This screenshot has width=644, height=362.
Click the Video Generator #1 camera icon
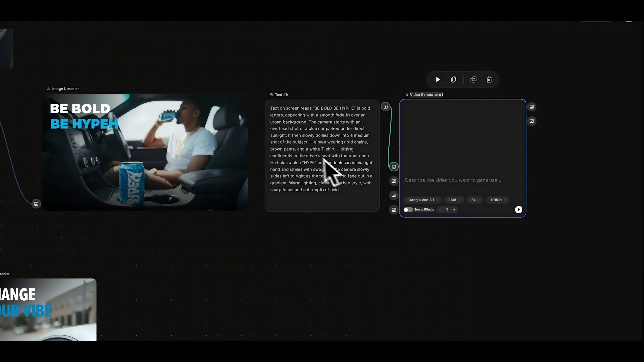point(406,95)
